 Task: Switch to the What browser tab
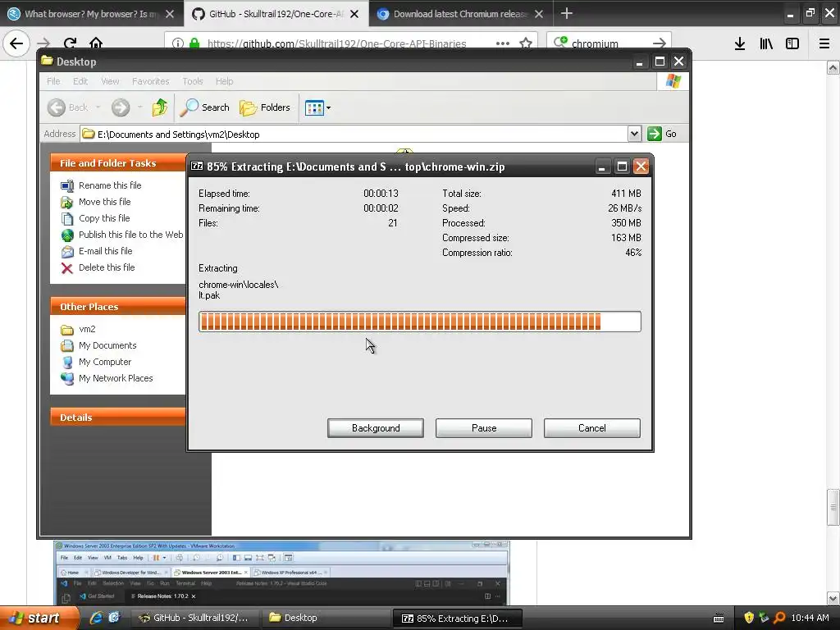coord(91,14)
